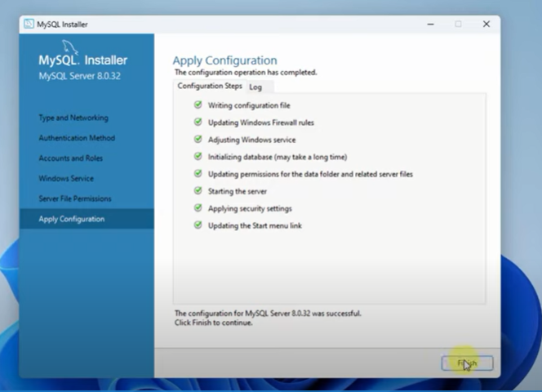Click the 'Apply Configuration' page heading
Screen dimensions: 542x392
(x=225, y=60)
